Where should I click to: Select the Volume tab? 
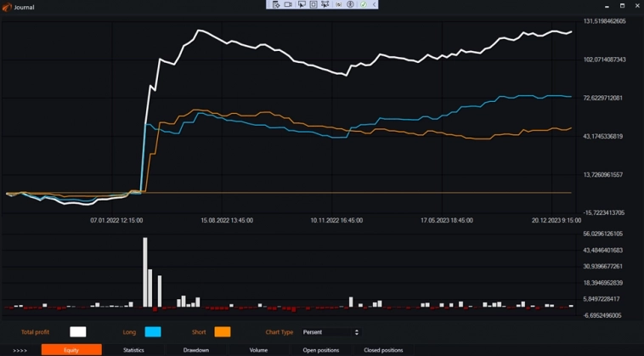pos(258,350)
